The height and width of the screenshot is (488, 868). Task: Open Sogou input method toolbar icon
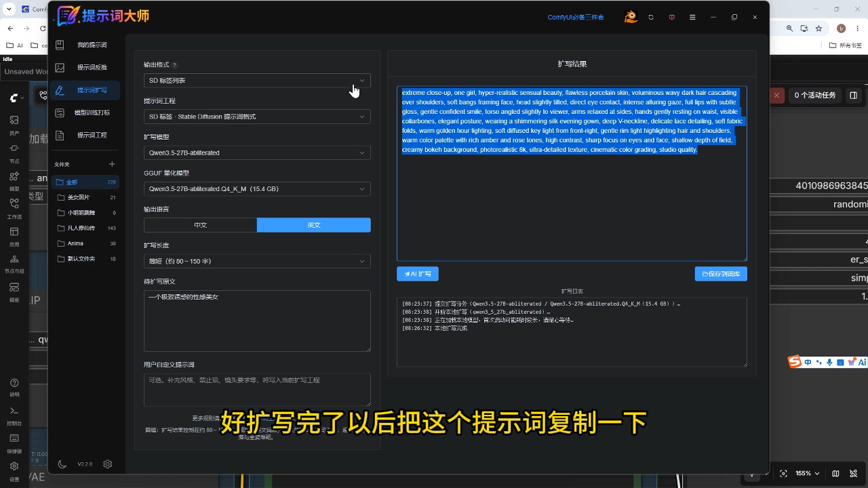[794, 362]
